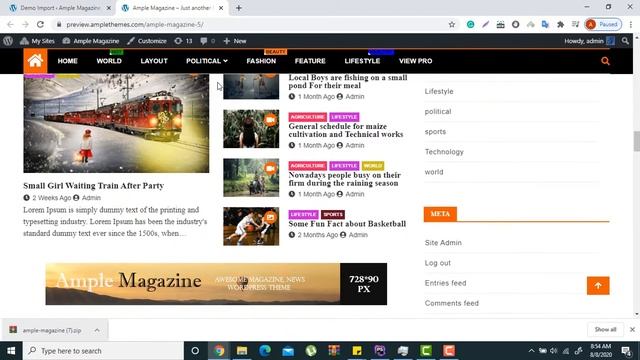Click the Technology category in sidebar
Image resolution: width=640 pixels, height=360 pixels.
tap(444, 152)
